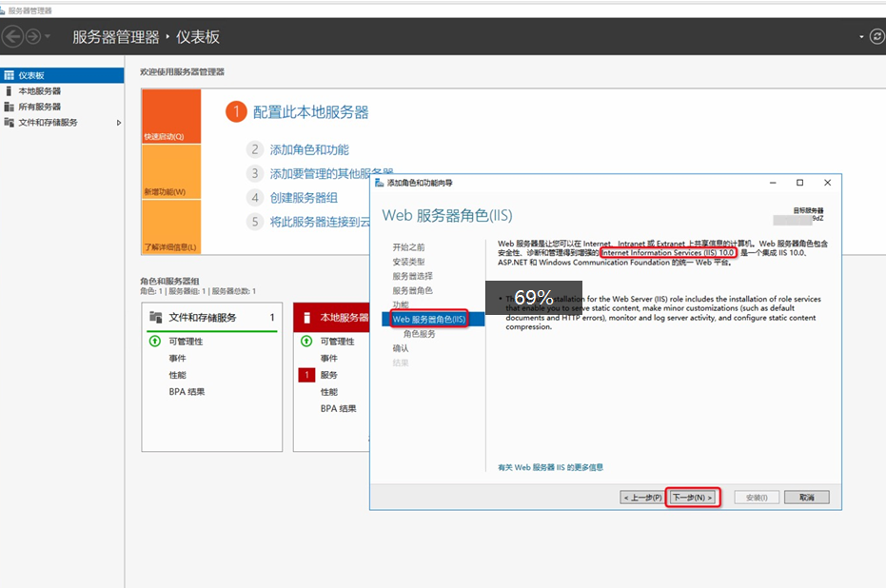
Task: Click 添加角色和功能 link
Action: tap(309, 149)
